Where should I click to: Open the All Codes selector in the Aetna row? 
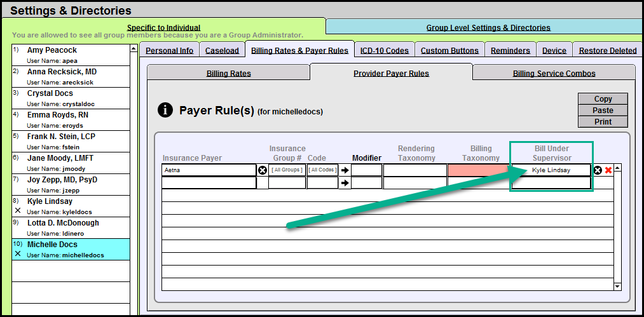pyautogui.click(x=322, y=170)
